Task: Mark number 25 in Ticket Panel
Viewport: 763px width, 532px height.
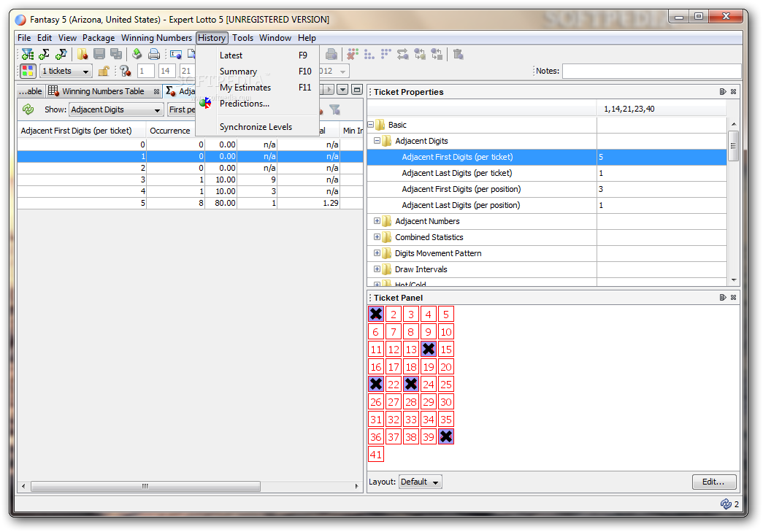Action: (445, 384)
